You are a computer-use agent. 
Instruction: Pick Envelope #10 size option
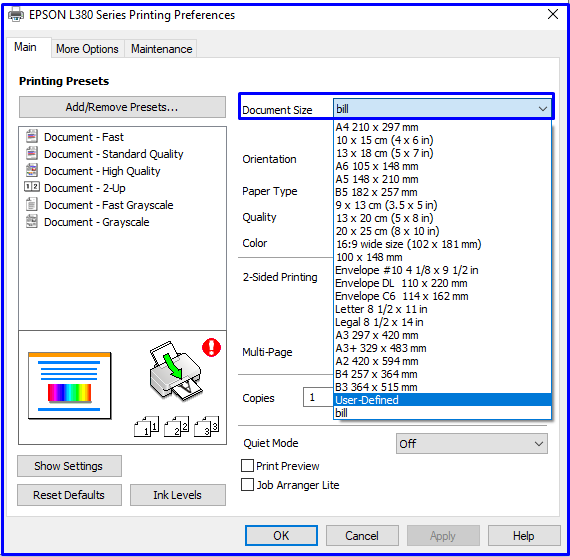(x=442, y=270)
